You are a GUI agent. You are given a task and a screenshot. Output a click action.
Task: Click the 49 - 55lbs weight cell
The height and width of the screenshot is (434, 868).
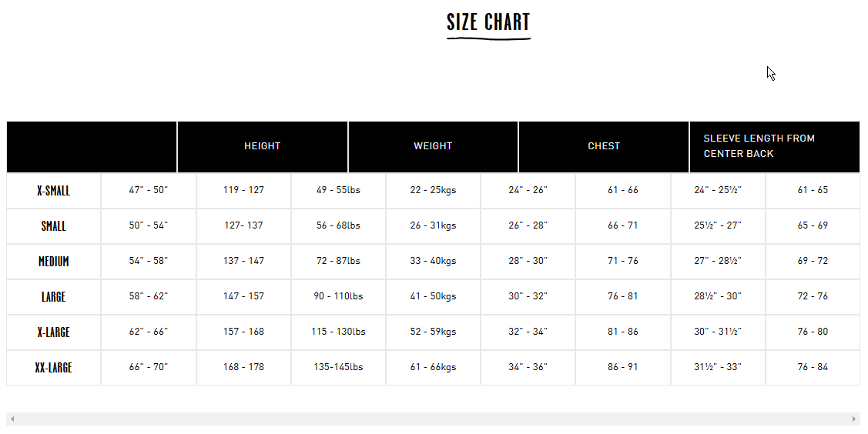point(338,190)
